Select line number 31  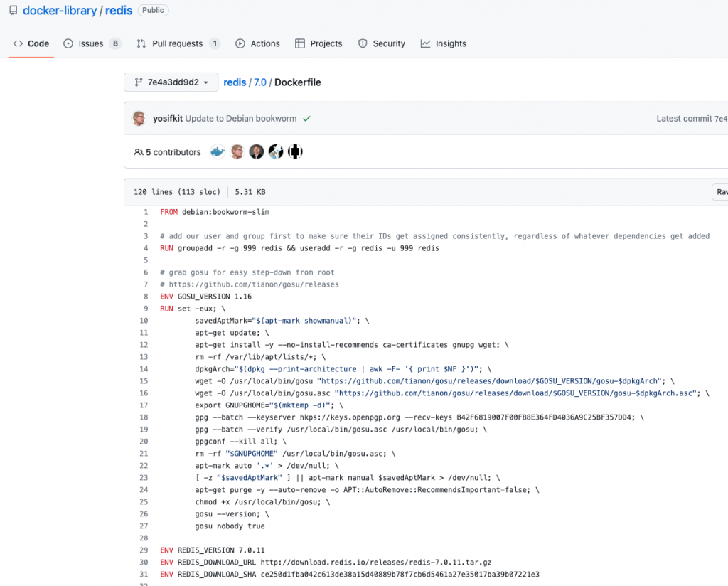(x=144, y=574)
